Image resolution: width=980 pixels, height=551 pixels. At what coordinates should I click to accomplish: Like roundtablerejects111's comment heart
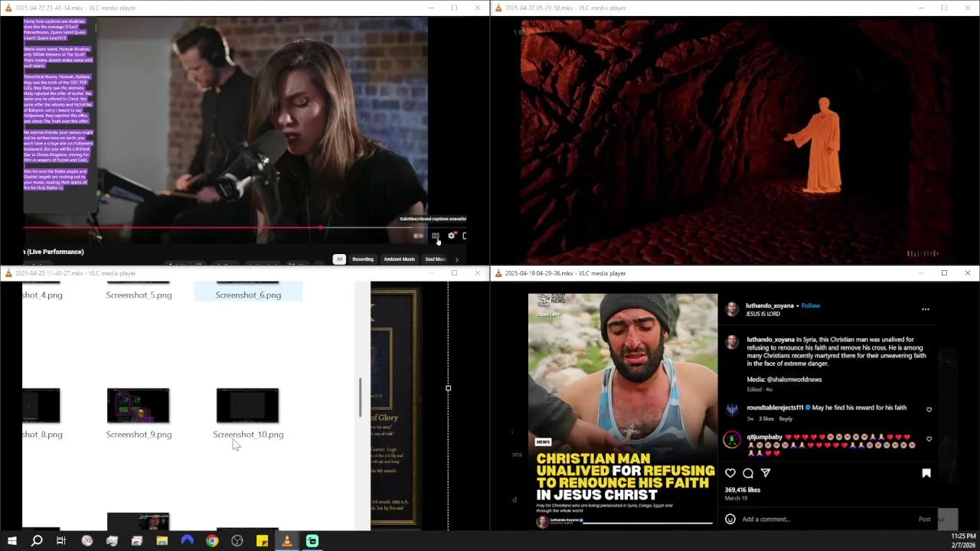click(x=929, y=409)
